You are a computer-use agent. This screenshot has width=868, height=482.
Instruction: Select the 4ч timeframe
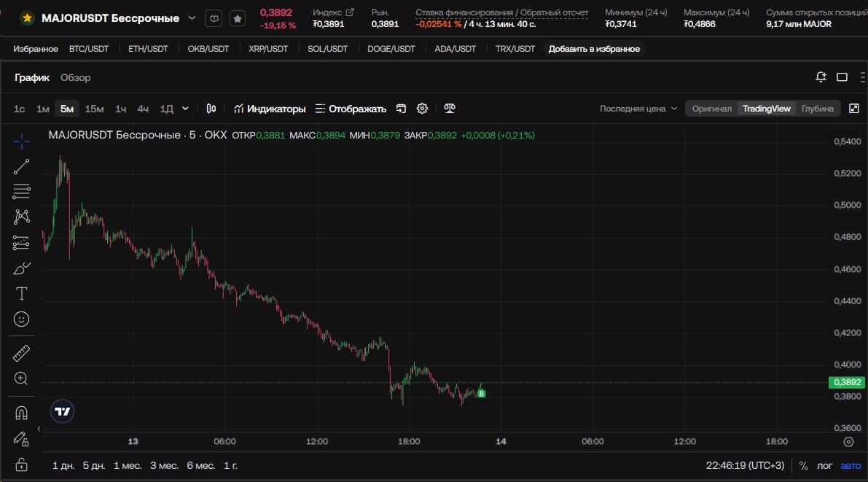[143, 109]
